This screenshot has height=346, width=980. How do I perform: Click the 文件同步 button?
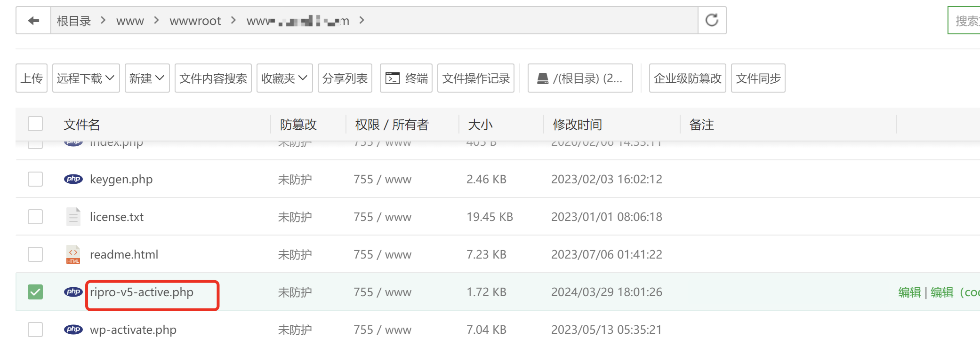(x=758, y=78)
